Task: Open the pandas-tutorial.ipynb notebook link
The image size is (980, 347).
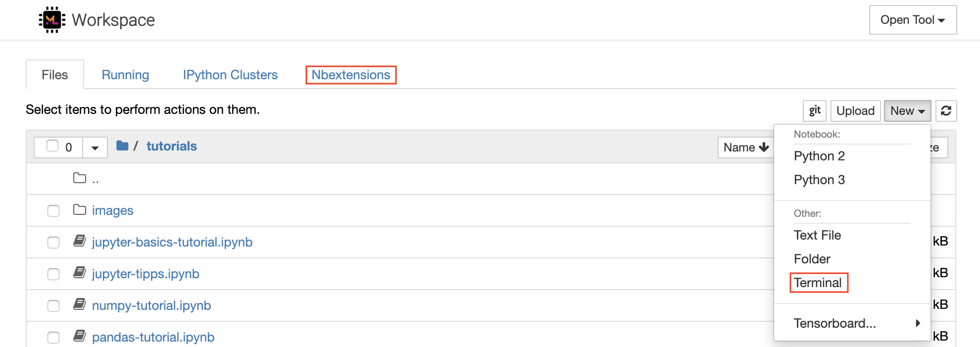Action: [x=153, y=337]
